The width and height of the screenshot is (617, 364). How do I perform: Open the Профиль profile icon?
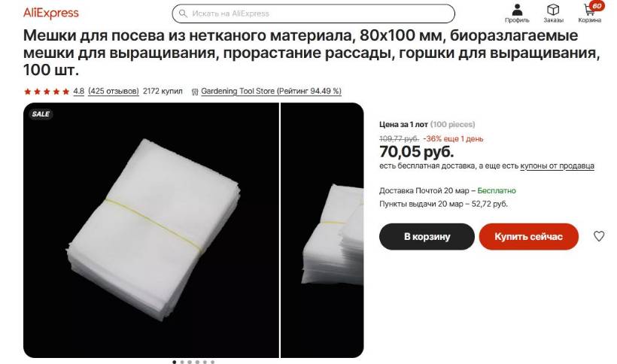[x=517, y=10]
